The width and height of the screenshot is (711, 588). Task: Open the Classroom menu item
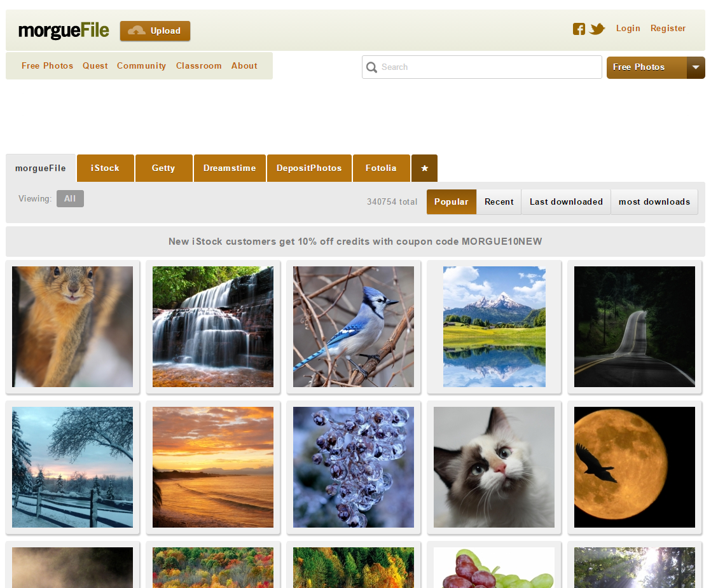point(198,65)
